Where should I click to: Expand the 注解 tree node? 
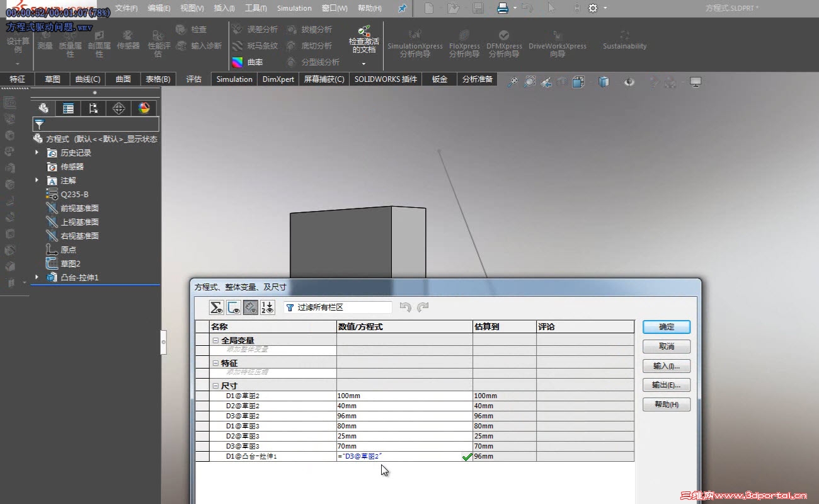coord(37,180)
